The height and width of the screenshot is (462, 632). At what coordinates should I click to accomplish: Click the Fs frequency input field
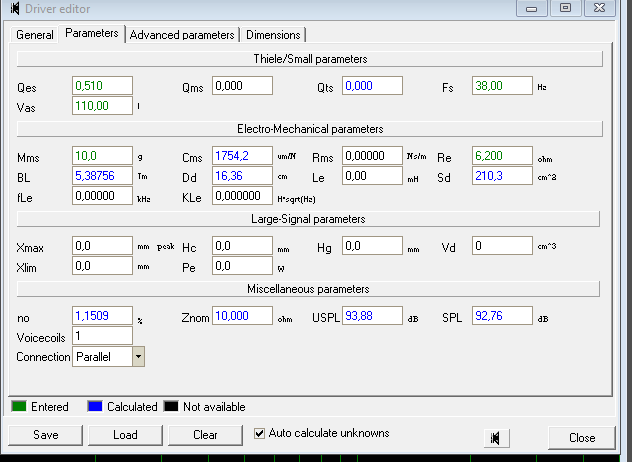tap(501, 86)
